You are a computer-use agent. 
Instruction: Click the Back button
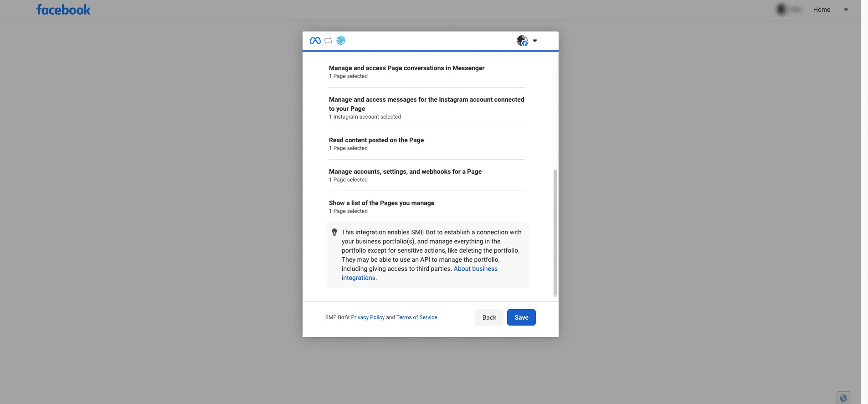coord(489,317)
